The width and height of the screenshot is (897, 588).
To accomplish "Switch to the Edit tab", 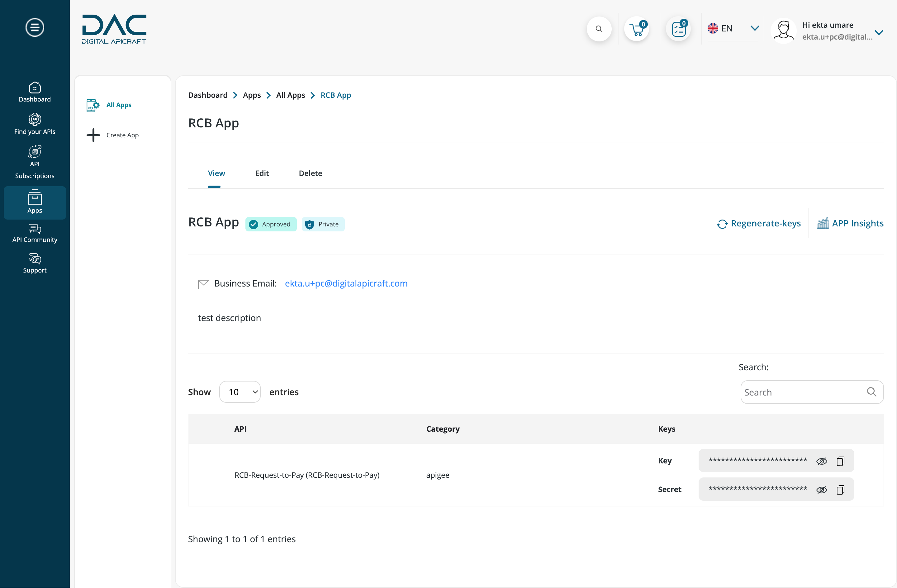I will point(262,173).
